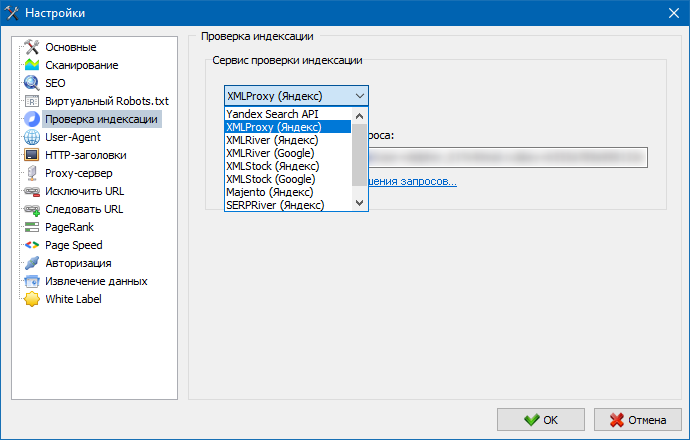The image size is (690, 440).
Task: Switch to HTTP-заголовки section
Action: click(85, 155)
